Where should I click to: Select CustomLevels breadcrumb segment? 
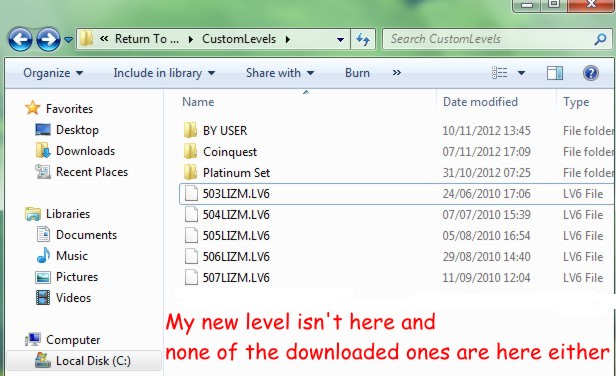tap(239, 39)
